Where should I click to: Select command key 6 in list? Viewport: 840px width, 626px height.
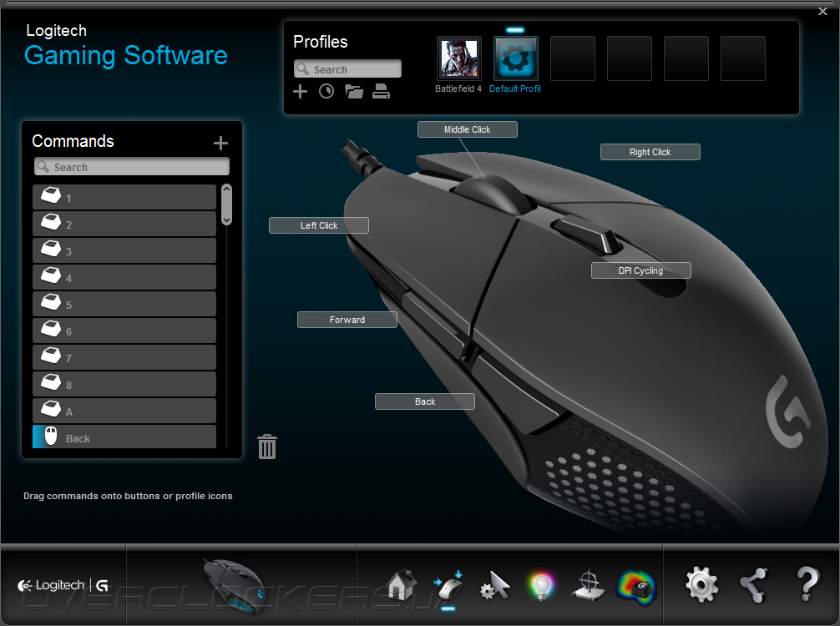(124, 331)
